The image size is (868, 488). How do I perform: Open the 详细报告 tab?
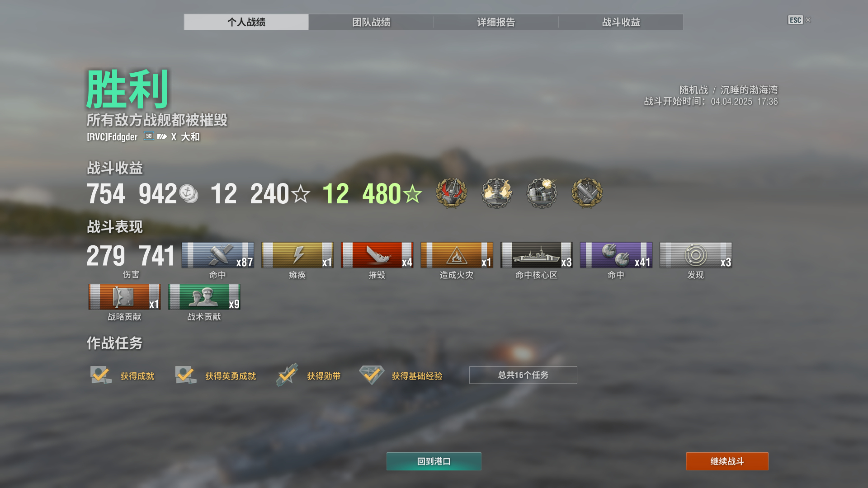(496, 22)
